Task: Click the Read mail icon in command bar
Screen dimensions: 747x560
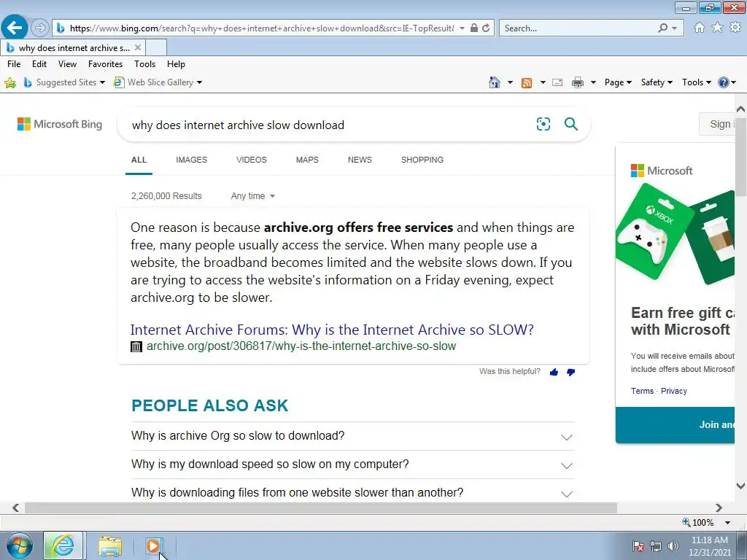Action: tap(557, 83)
